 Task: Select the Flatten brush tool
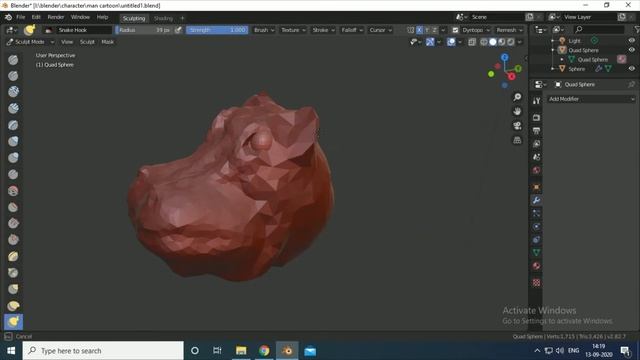pyautogui.click(x=13, y=207)
